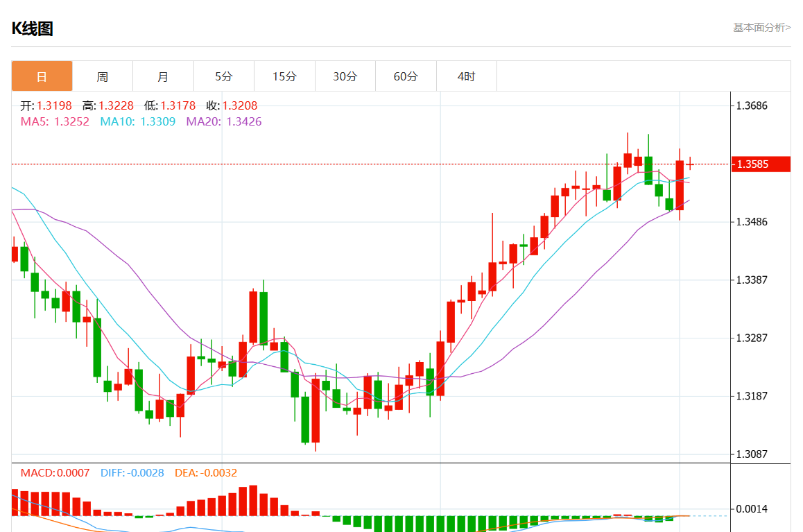
Task: Open the 基本面分析> link
Action: coord(761,28)
